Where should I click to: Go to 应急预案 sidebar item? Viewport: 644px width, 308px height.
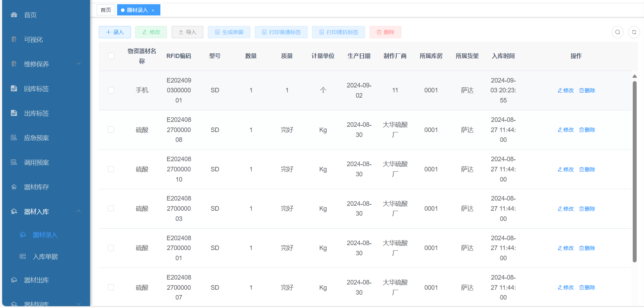[36, 138]
